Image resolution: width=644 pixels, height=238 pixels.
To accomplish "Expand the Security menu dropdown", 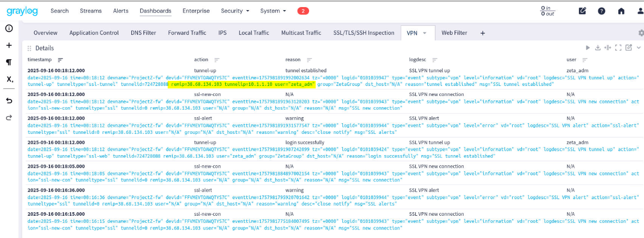I will click(235, 11).
